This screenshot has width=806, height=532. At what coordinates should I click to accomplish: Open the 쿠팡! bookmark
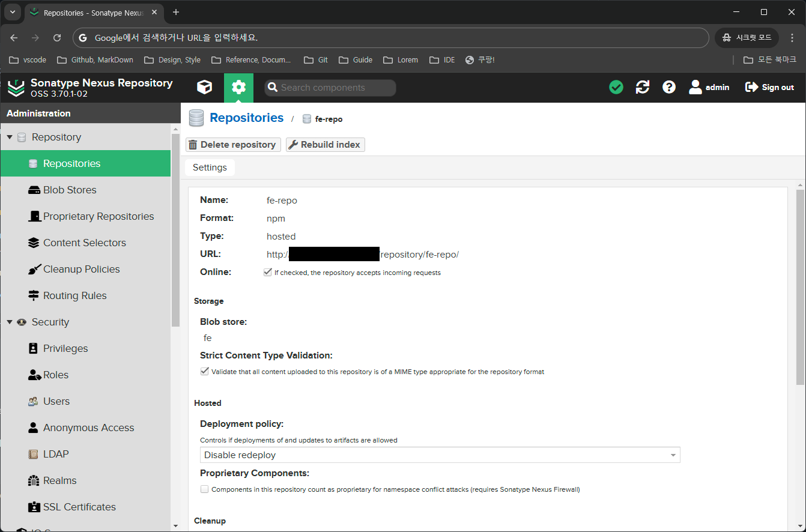(x=480, y=59)
